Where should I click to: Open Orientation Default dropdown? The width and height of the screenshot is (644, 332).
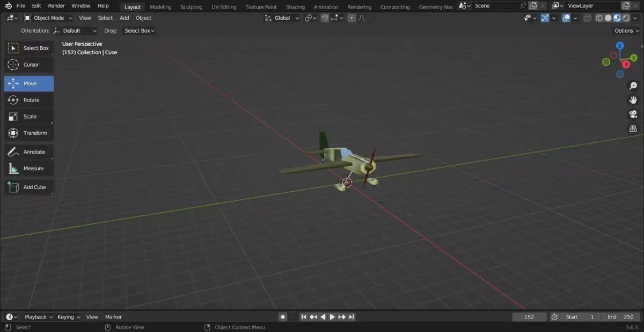point(75,31)
